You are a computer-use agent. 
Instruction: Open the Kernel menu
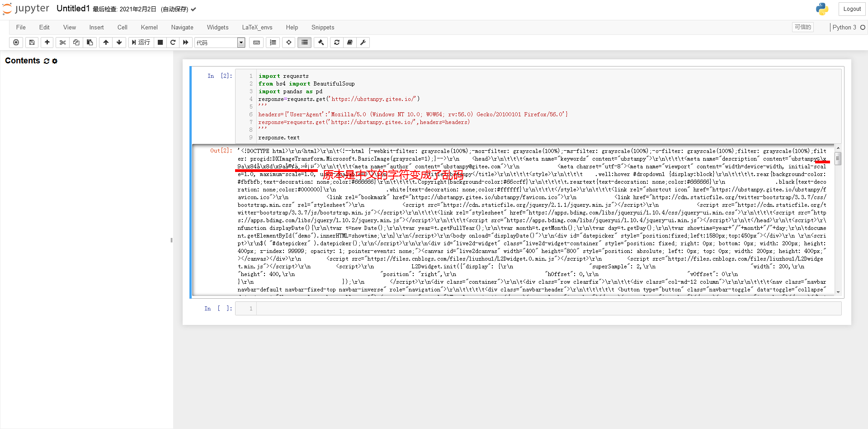pos(149,27)
